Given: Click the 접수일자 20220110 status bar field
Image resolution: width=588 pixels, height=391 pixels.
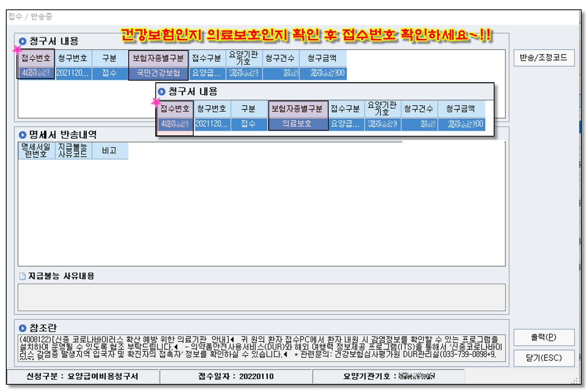Looking at the screenshot, I should point(236,376).
